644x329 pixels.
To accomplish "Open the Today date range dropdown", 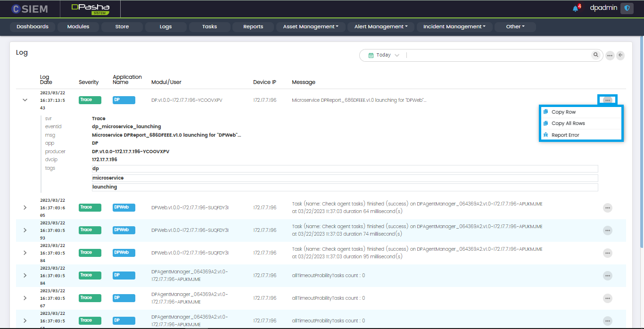I will tap(384, 55).
